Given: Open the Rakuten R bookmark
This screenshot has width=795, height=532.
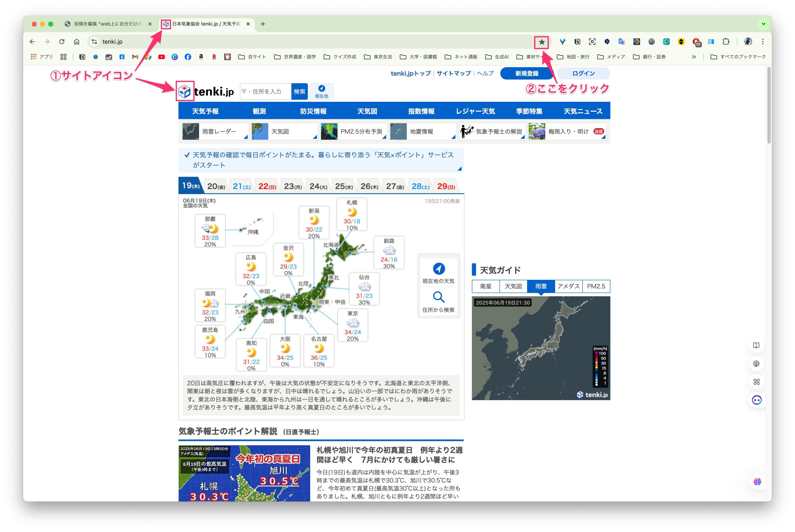Looking at the screenshot, I should [214, 57].
